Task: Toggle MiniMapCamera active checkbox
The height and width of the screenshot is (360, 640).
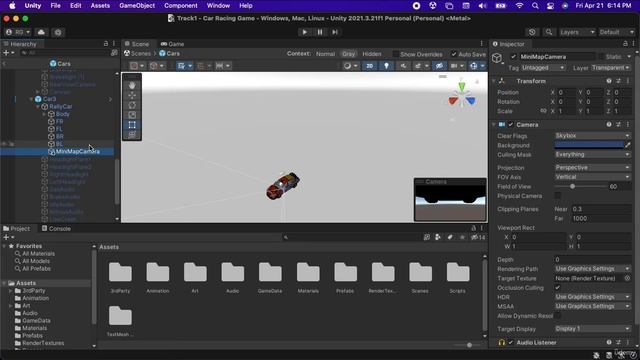Action: tap(513, 57)
